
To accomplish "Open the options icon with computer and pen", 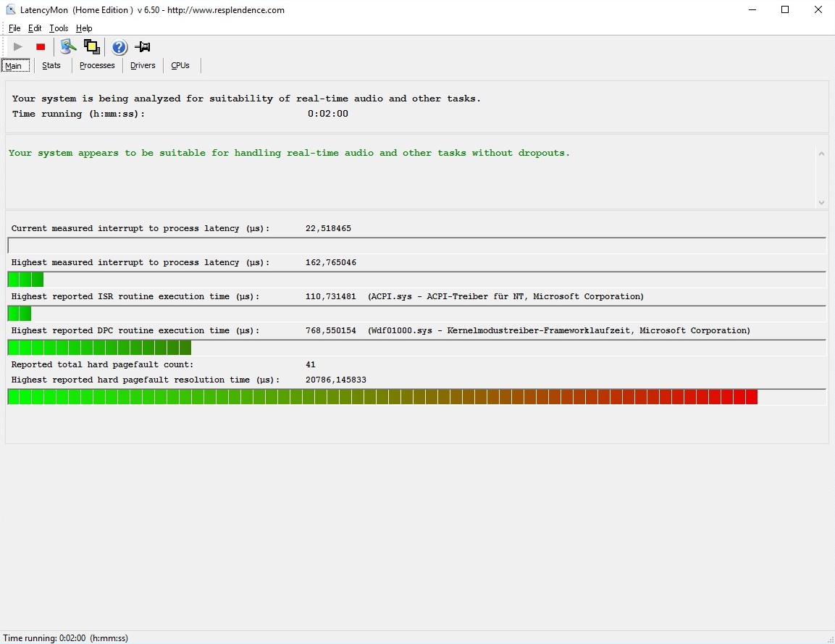I will tap(68, 47).
